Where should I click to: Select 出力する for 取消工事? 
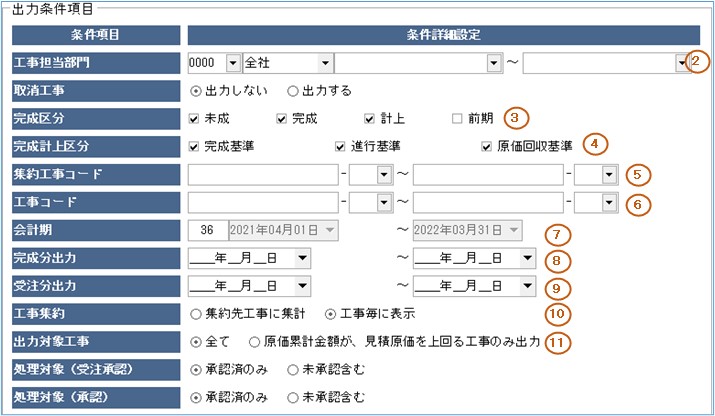293,90
